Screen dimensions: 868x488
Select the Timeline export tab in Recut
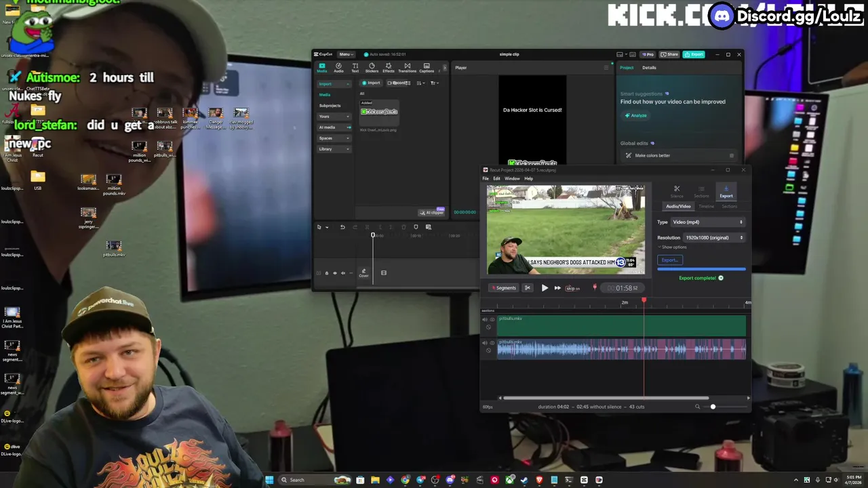click(x=706, y=207)
